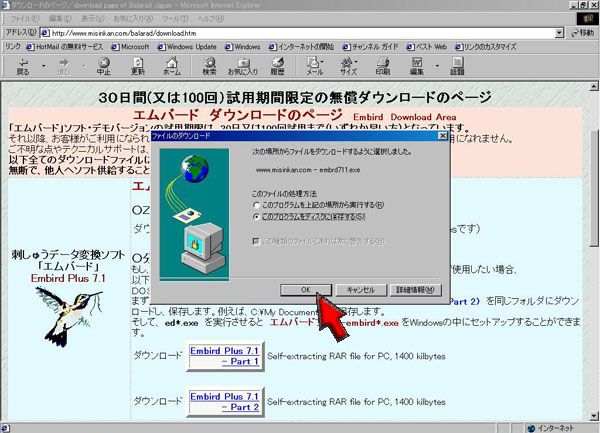Image resolution: width=600 pixels, height=433 pixels.
Task: Open Favorites (お気に入り) toolbar icon
Action: [243, 66]
